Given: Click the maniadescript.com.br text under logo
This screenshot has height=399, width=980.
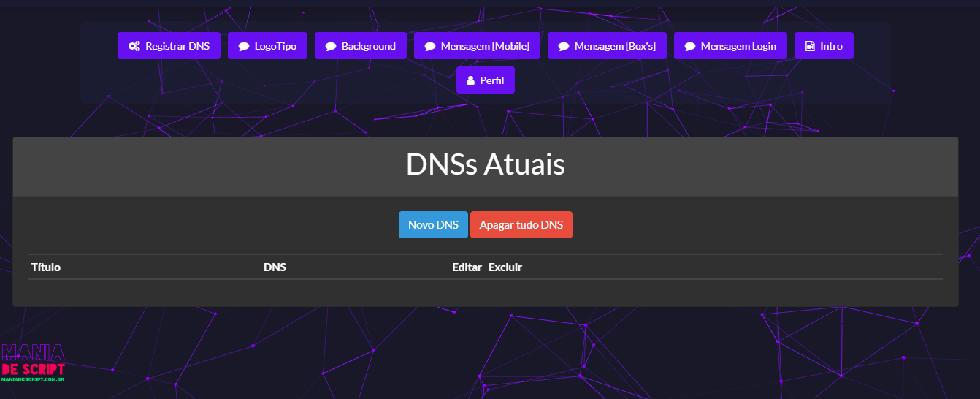Looking at the screenshot, I should (34, 380).
